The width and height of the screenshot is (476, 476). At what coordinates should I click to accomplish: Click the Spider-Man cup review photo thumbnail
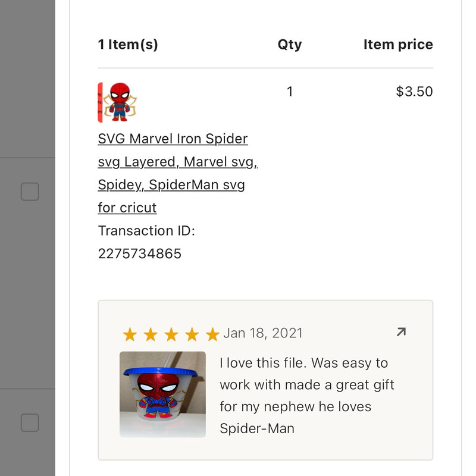[162, 394]
